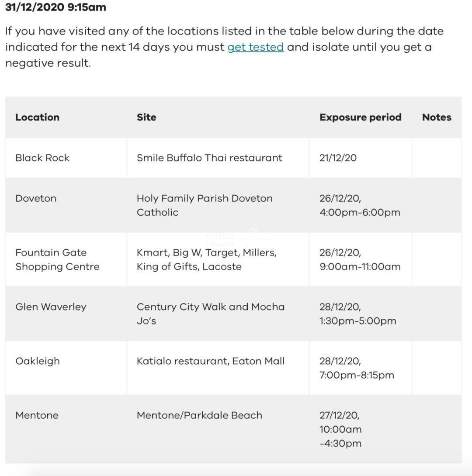This screenshot has height=476, width=472.
Task: Open the "get tested" link
Action: pos(256,47)
